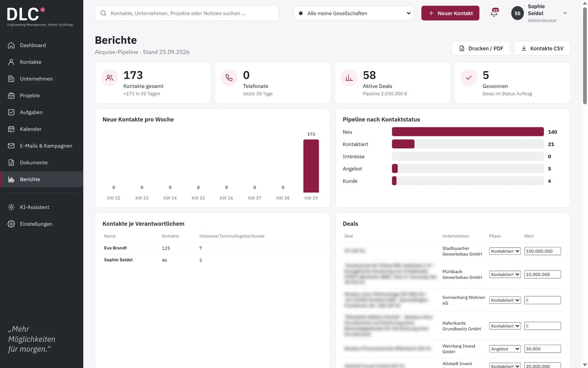Click E-Mails & Kampagnen envelope icon
The height and width of the screenshot is (368, 588).
point(11,146)
